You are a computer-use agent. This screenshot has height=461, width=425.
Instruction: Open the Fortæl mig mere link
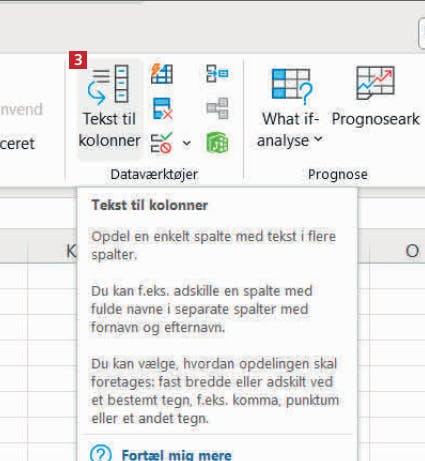click(176, 455)
